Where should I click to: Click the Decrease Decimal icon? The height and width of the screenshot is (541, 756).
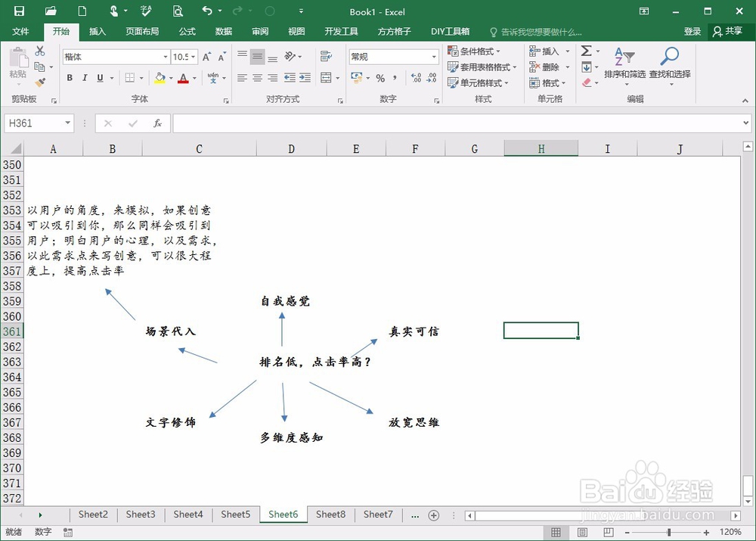432,78
